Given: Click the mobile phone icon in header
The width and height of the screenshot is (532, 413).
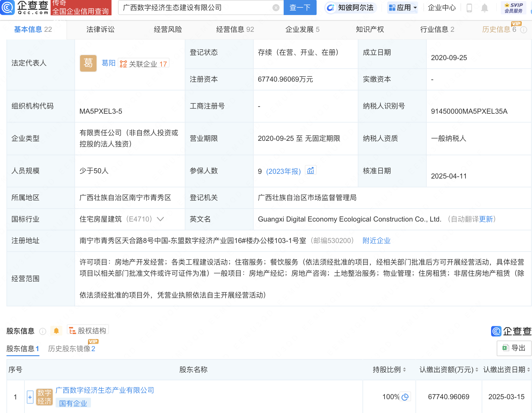Looking at the screenshot, I should (x=469, y=8).
